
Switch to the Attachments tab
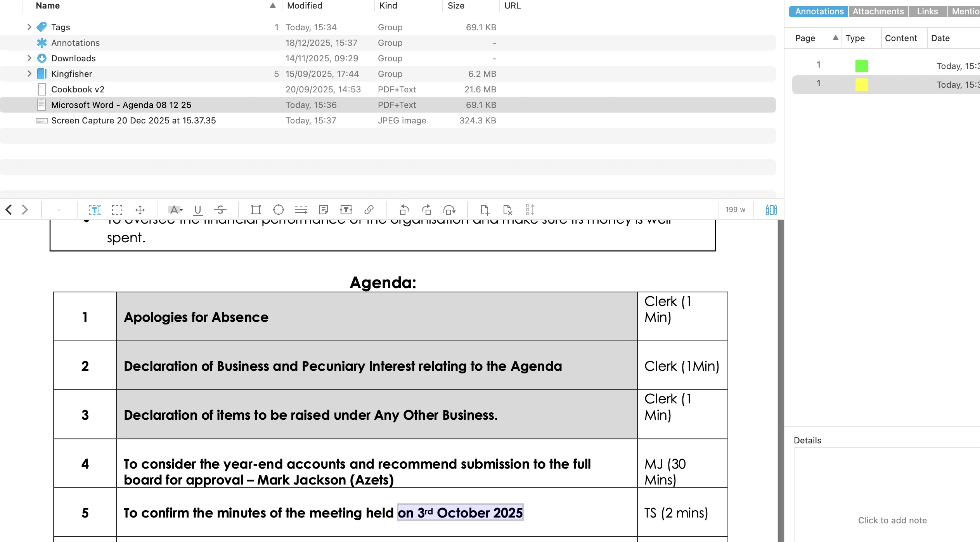point(878,11)
